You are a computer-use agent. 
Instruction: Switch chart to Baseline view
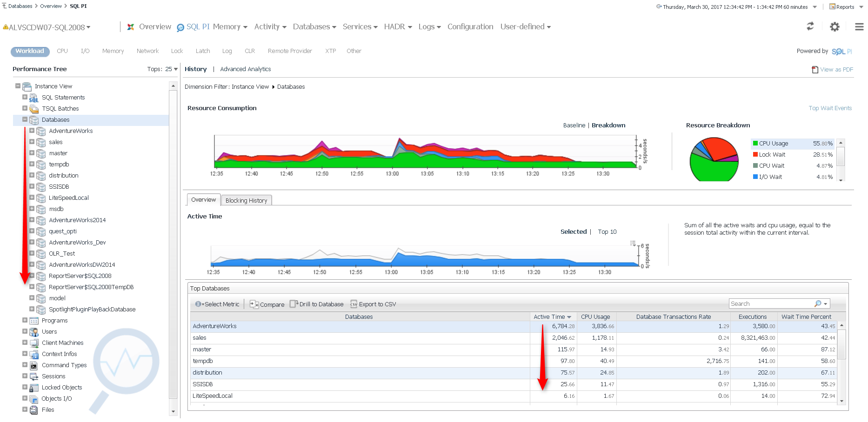tap(574, 125)
